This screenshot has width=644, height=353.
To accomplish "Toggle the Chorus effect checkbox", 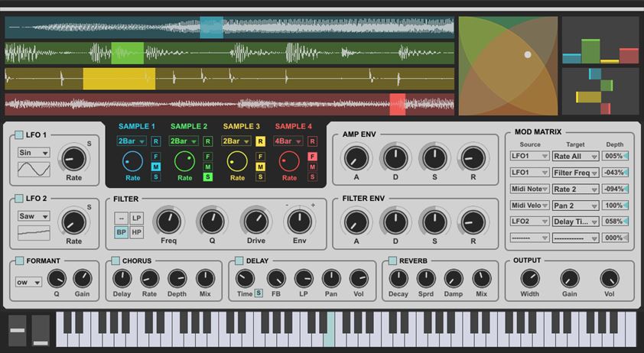I will (x=115, y=261).
